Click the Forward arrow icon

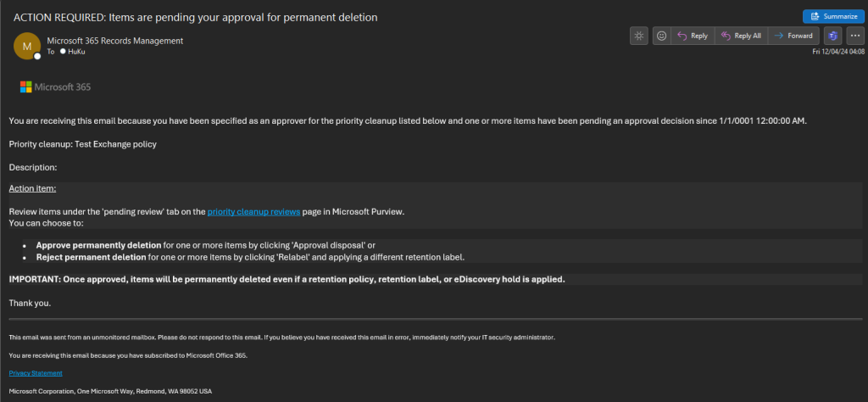(x=778, y=36)
